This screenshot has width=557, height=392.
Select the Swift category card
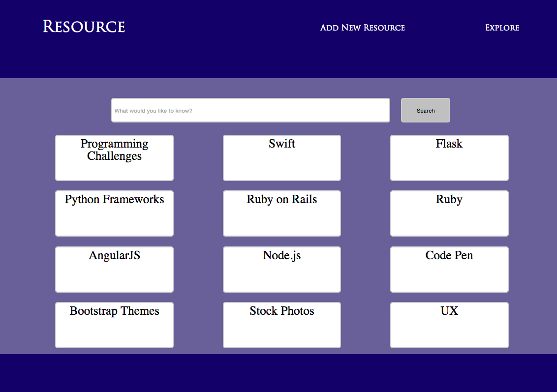pos(281,158)
